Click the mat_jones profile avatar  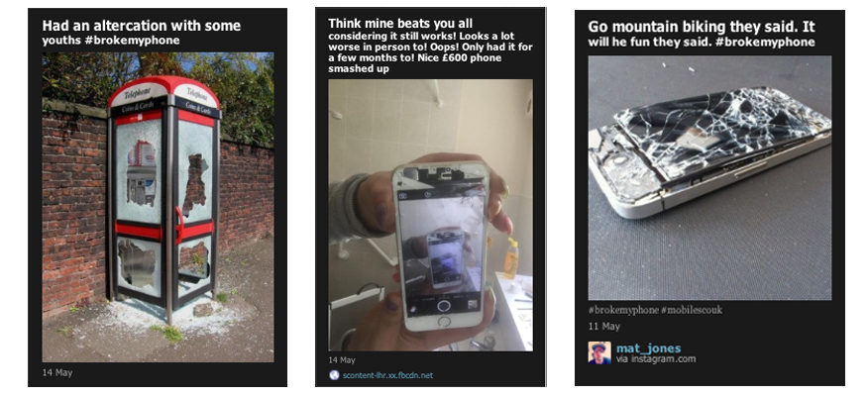pyautogui.click(x=598, y=353)
